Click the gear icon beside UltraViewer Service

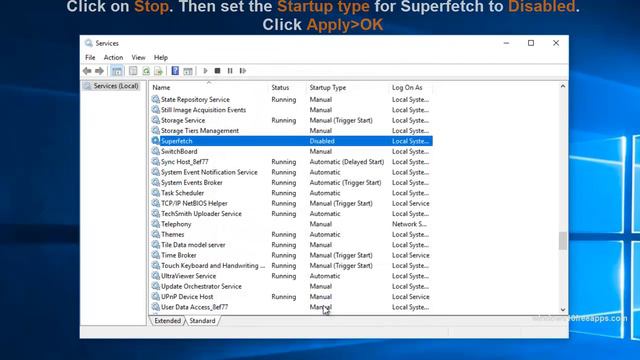pyautogui.click(x=156, y=276)
